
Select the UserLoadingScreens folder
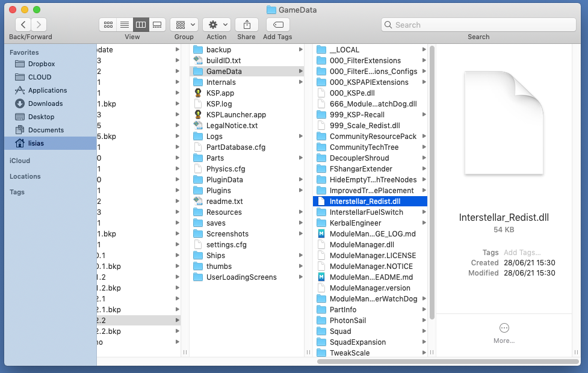247,277
